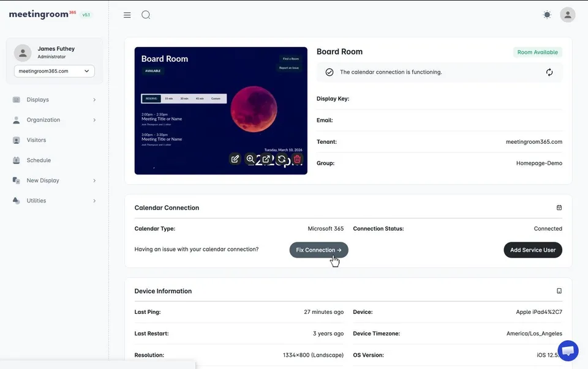Click the Calendar Connection section calendar icon
This screenshot has height=369, width=588.
559,207
